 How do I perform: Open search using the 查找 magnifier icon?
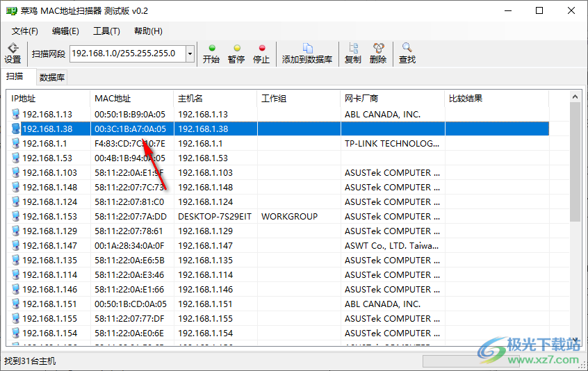(407, 53)
